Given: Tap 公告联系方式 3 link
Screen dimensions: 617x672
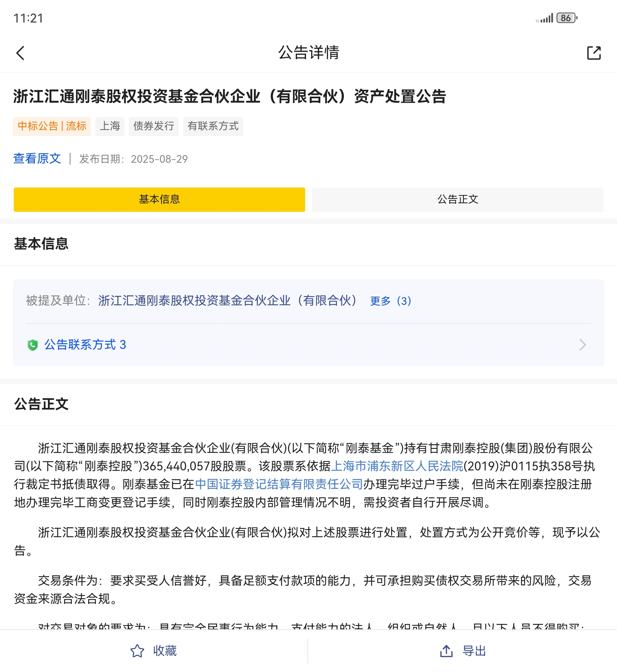Looking at the screenshot, I should pos(85,345).
